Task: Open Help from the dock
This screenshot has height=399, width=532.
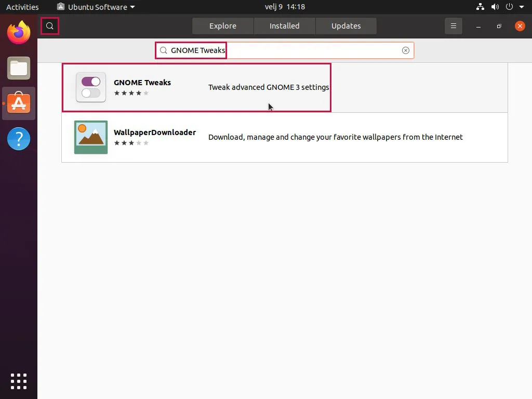Action: [x=19, y=139]
